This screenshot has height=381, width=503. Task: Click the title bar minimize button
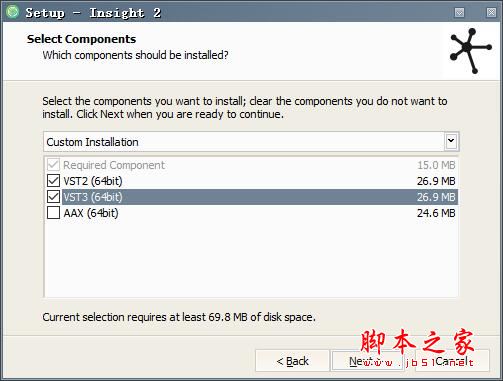tap(459, 13)
